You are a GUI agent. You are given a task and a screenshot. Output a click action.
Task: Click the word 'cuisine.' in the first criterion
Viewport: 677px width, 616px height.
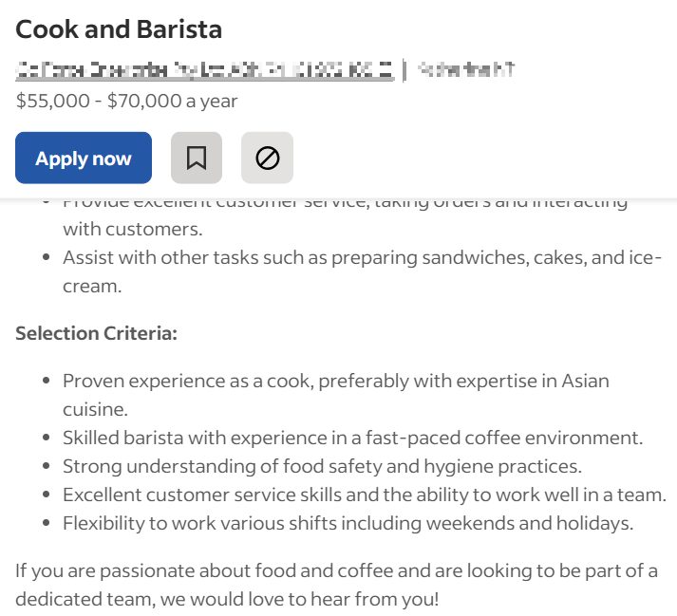point(95,409)
